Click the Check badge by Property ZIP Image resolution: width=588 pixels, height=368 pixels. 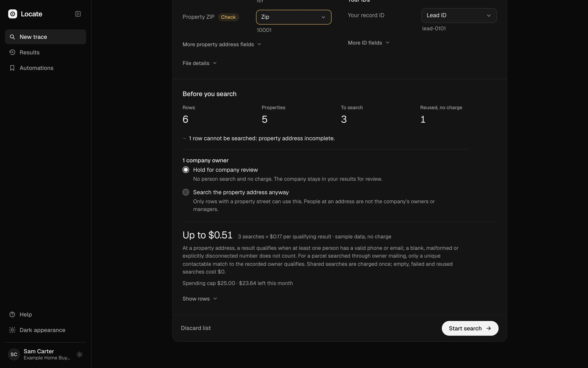click(x=228, y=17)
